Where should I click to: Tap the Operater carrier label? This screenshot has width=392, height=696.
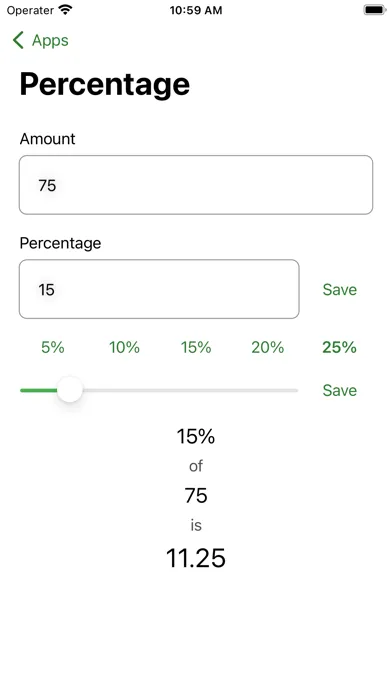coord(31,10)
